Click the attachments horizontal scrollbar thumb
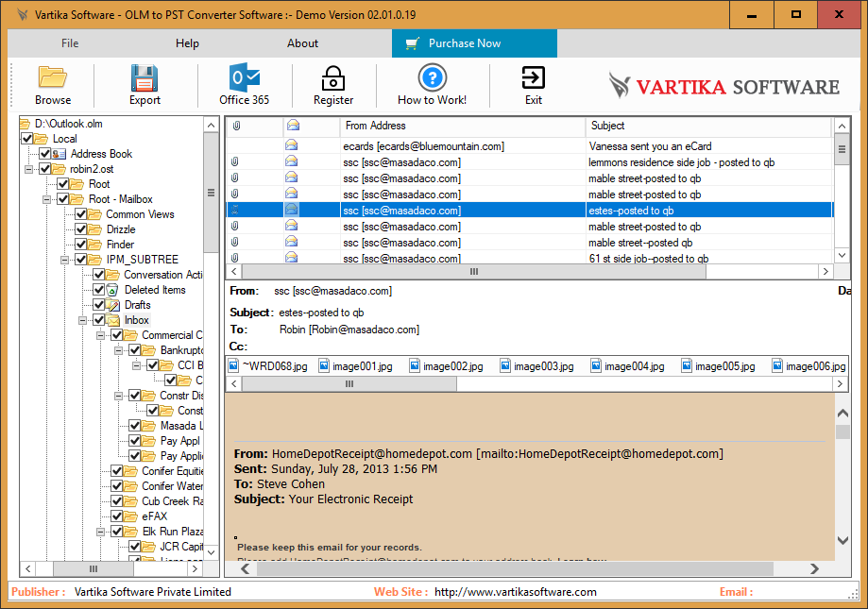 click(x=349, y=384)
